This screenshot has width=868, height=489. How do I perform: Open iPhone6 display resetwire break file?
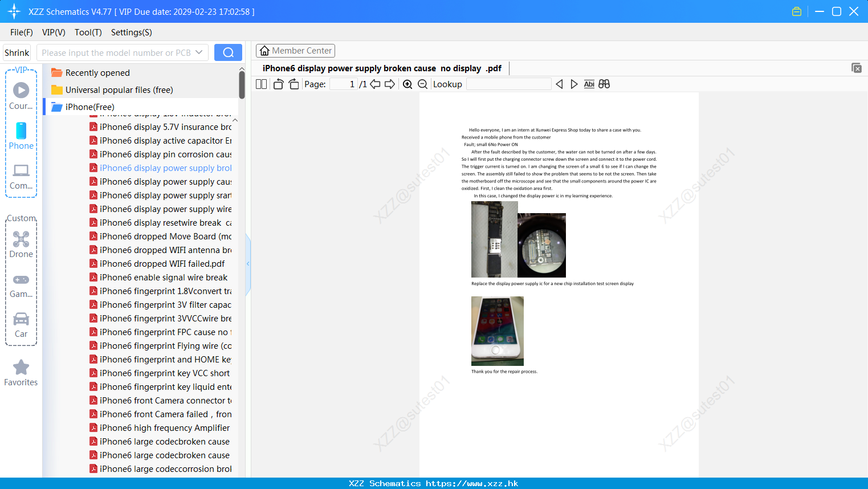pyautogui.click(x=161, y=223)
